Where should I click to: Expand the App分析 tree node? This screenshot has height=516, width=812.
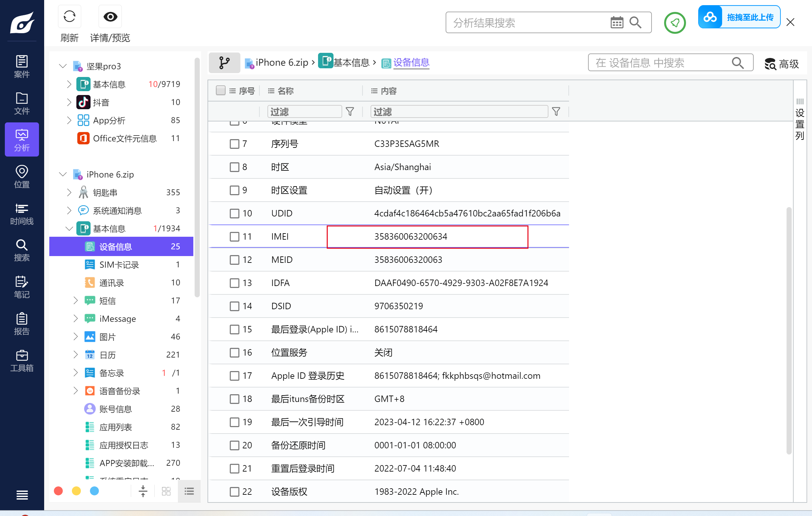[69, 120]
